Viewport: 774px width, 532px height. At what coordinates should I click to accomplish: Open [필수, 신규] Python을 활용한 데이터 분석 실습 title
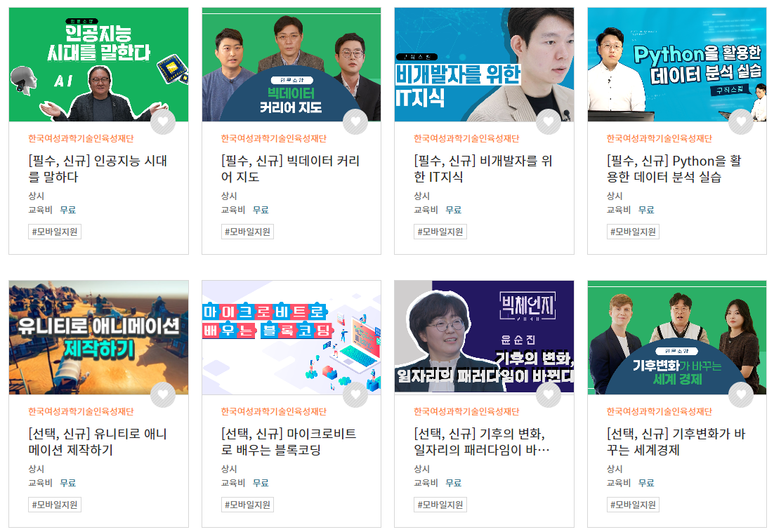coord(674,168)
